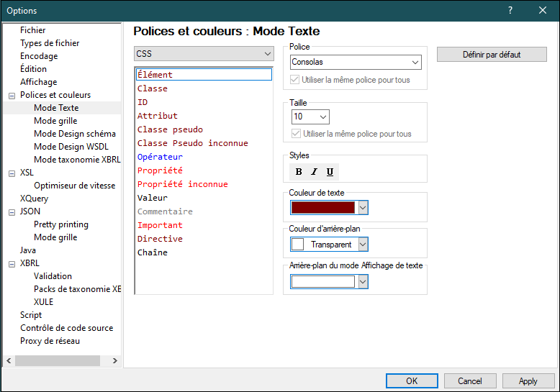Open the dark red text color picker
Screen dimensions: 560x392
click(363, 207)
